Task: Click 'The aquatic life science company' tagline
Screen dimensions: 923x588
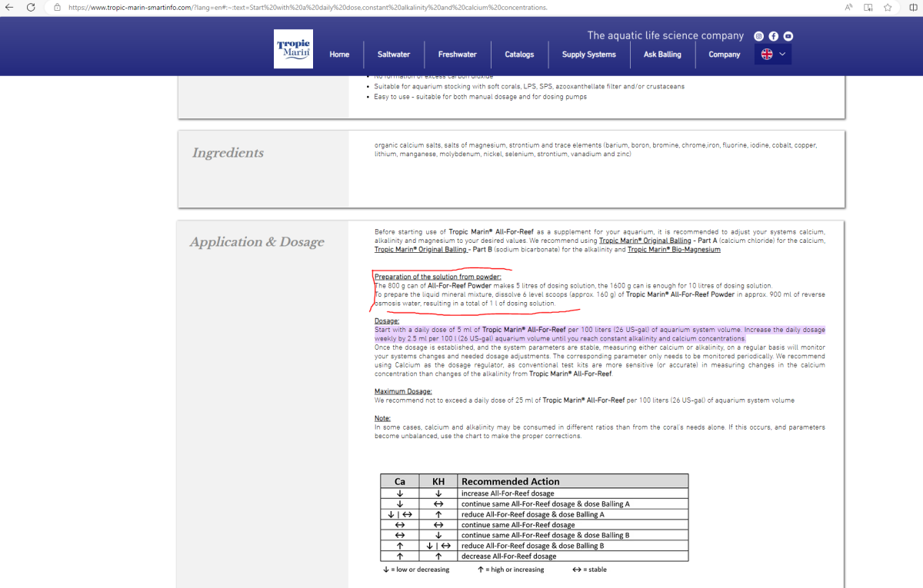Action: [665, 36]
